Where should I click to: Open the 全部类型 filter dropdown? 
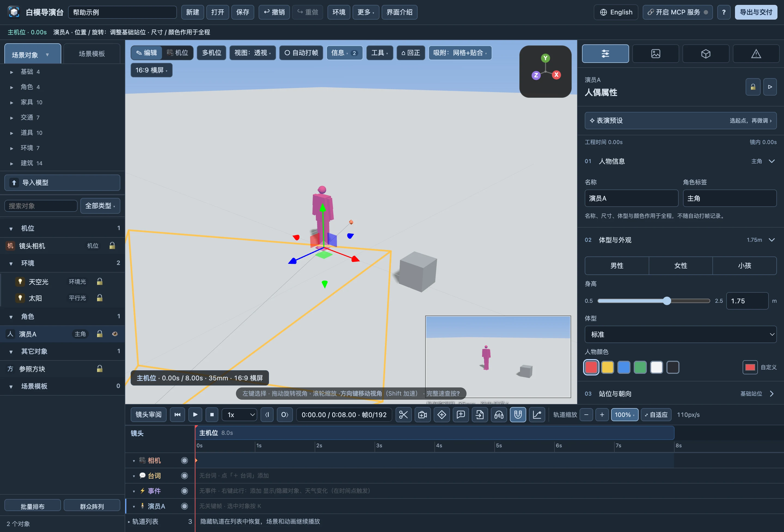pyautogui.click(x=100, y=206)
